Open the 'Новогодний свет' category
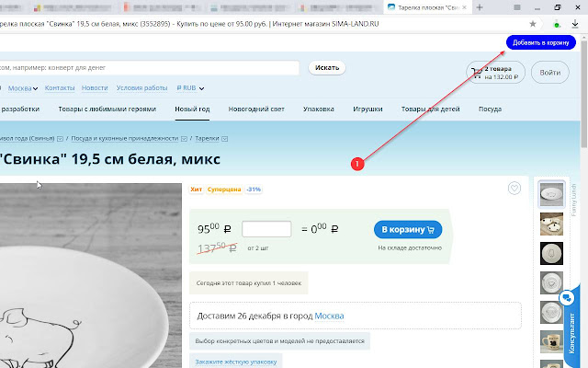 pyautogui.click(x=256, y=109)
